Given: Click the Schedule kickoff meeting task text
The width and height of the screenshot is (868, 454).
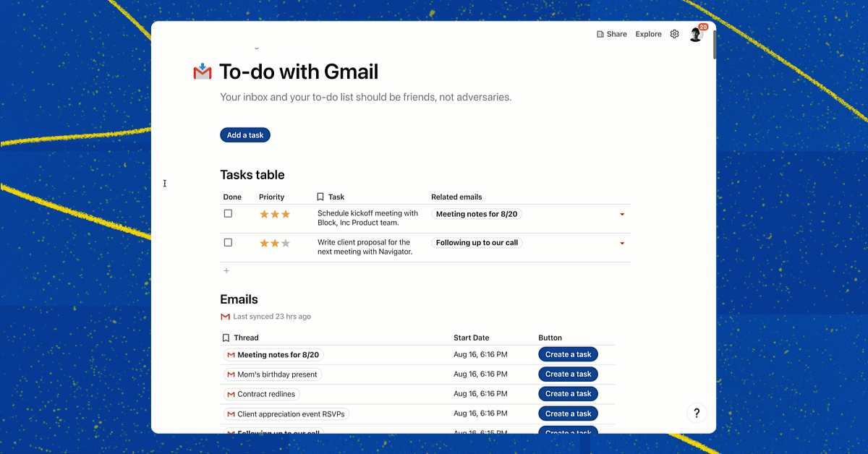Looking at the screenshot, I should 368,218.
